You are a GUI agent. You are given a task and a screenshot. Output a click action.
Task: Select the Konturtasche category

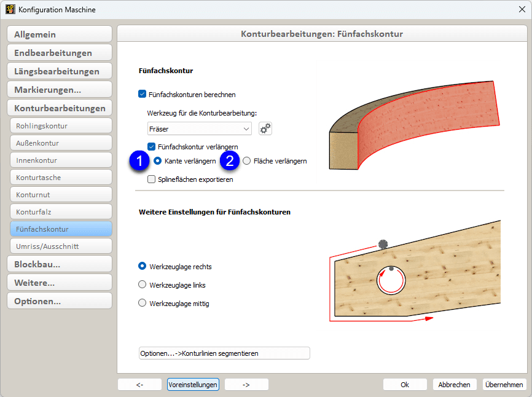click(59, 178)
